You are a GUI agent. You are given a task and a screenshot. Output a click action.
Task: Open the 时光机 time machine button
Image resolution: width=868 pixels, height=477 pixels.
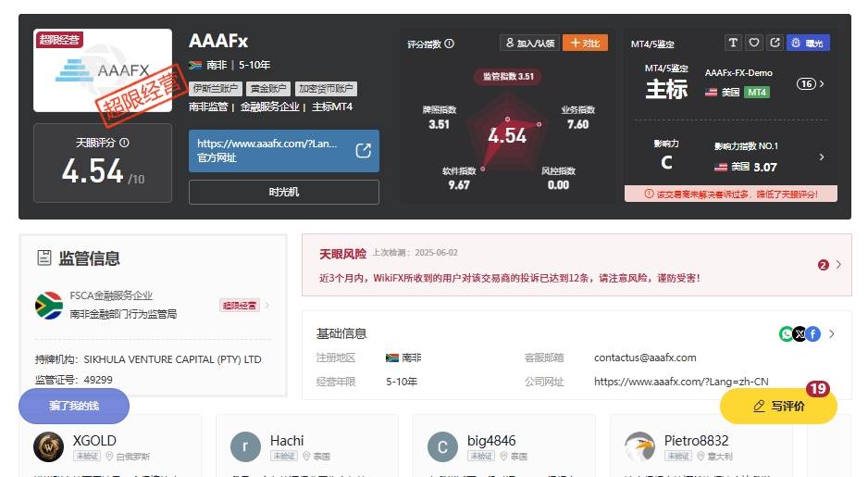(284, 193)
